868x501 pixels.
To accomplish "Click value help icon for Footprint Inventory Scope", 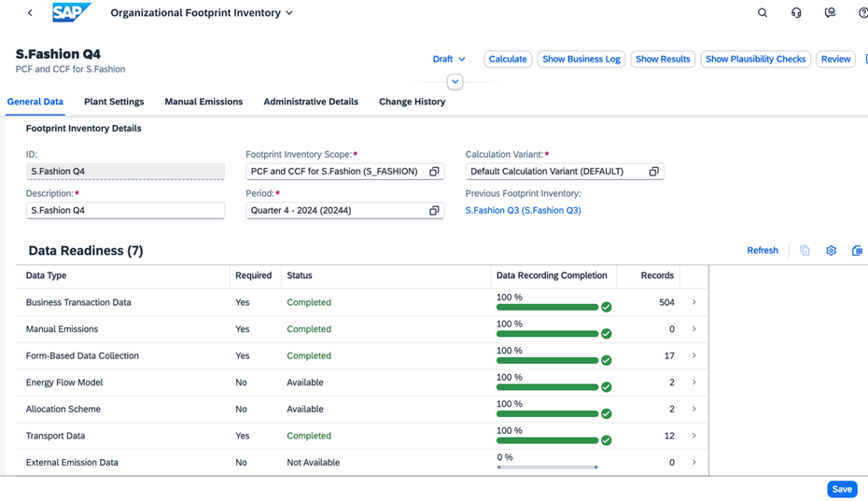I will point(434,172).
